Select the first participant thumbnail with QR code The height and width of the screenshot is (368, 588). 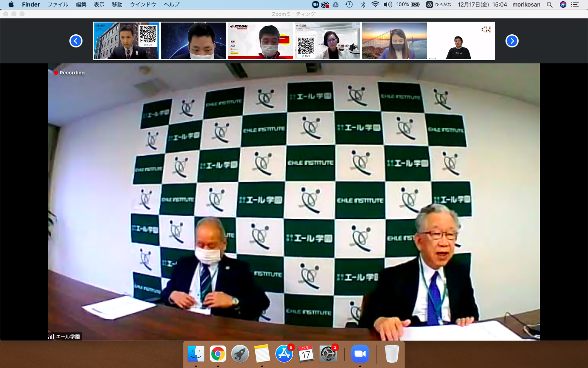pos(126,41)
